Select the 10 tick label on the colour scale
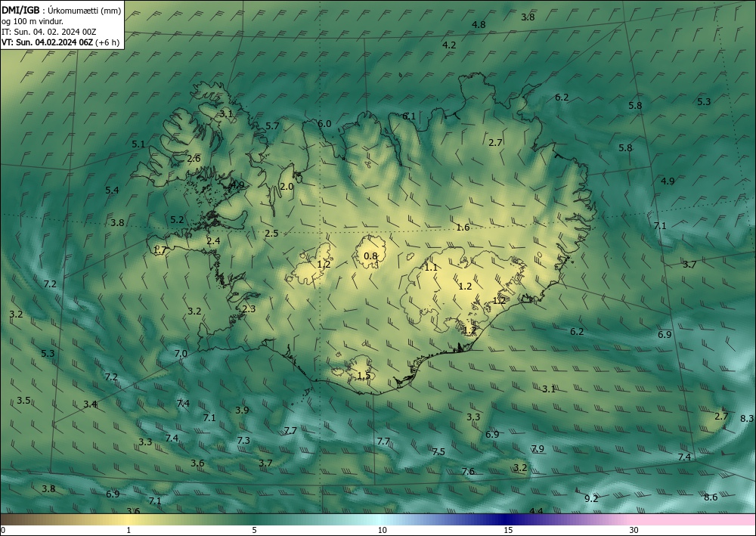Image resolution: width=756 pixels, height=536 pixels. (x=382, y=530)
